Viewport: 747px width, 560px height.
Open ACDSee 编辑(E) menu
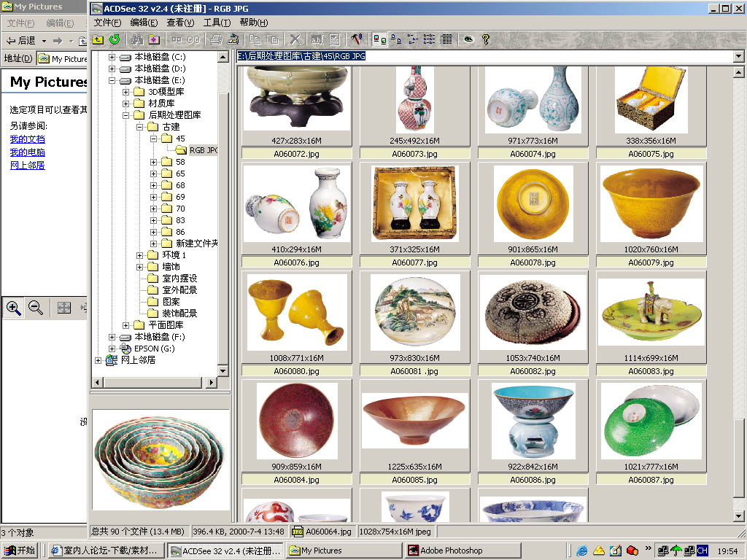(144, 23)
